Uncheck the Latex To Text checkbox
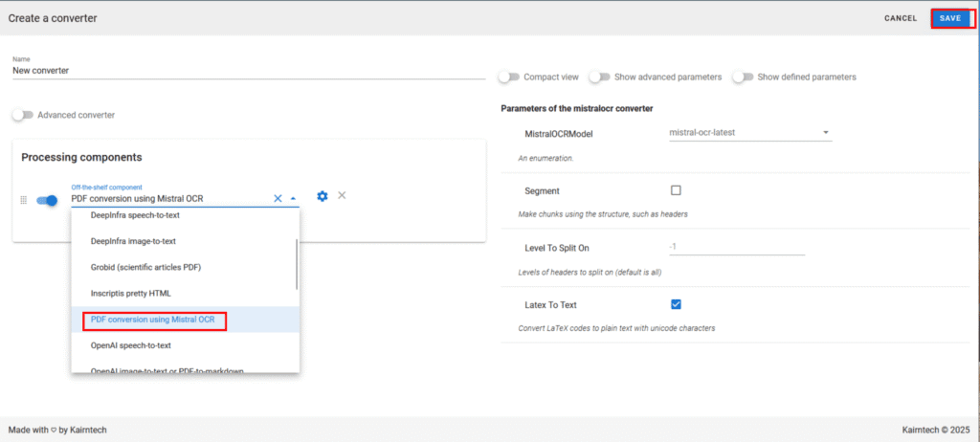980x442 pixels. [676, 304]
